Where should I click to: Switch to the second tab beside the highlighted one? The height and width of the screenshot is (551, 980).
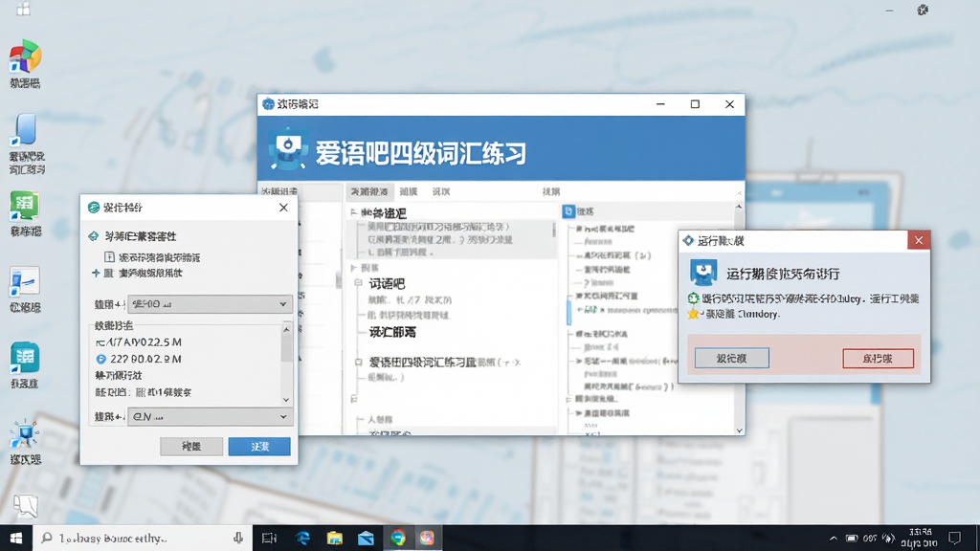click(x=408, y=191)
